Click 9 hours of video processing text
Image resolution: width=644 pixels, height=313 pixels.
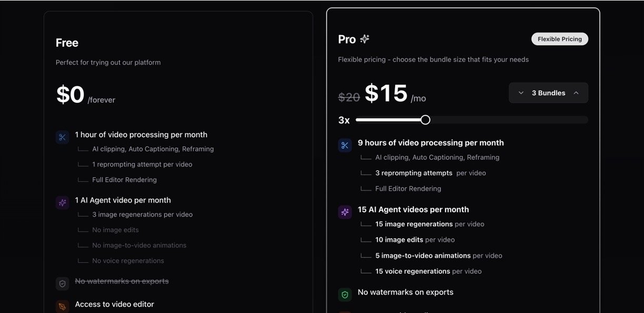point(430,143)
